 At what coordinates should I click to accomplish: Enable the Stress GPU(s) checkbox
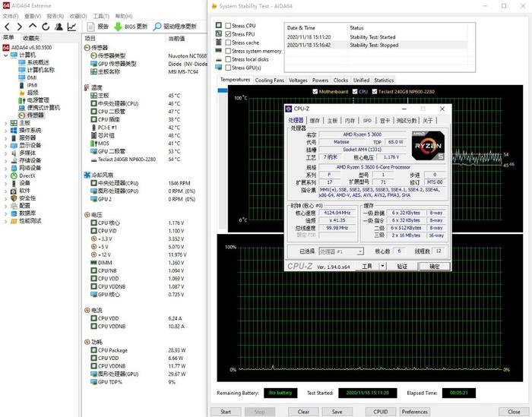pyautogui.click(x=228, y=68)
